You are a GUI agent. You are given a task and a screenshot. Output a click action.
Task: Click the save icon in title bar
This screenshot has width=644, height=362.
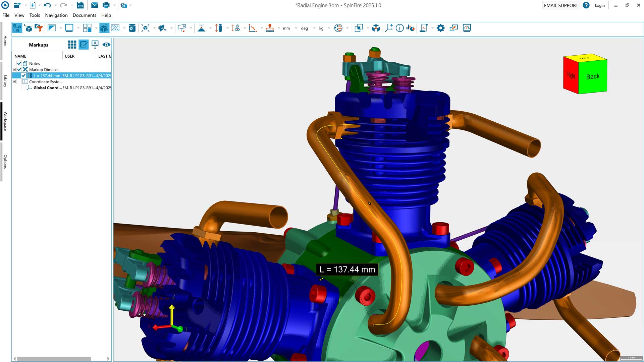click(x=80, y=5)
